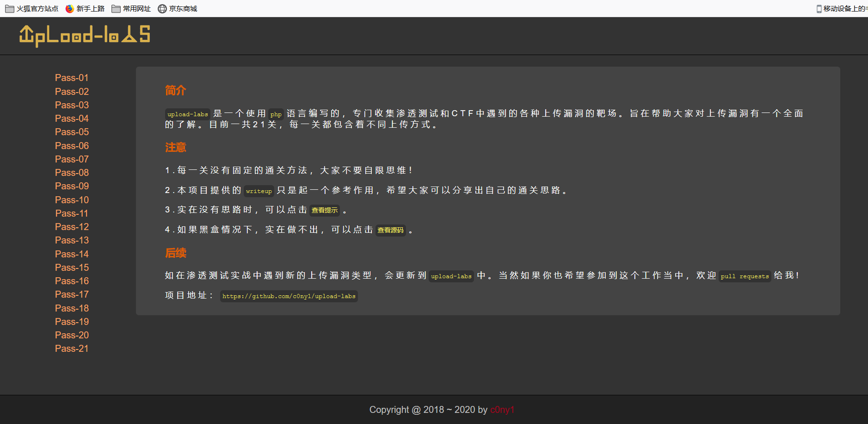Select Pass-21 from the sidebar
Image resolution: width=868 pixels, height=424 pixels.
pyautogui.click(x=72, y=349)
